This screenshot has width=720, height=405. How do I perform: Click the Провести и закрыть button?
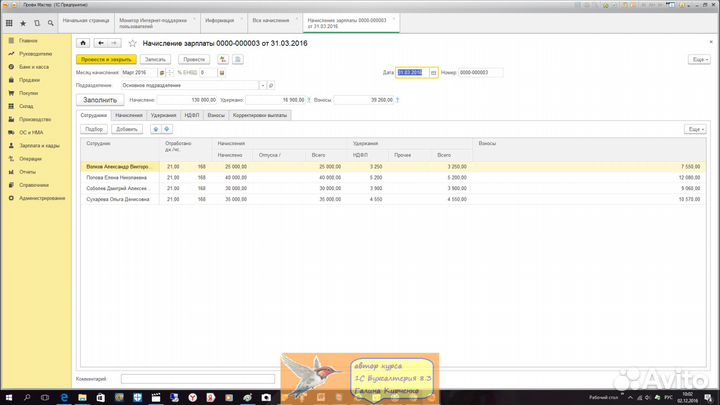tap(104, 59)
